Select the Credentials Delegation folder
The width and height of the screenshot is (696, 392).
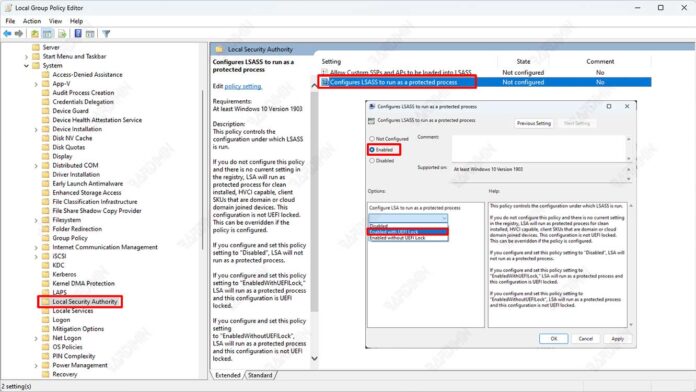pos(83,102)
